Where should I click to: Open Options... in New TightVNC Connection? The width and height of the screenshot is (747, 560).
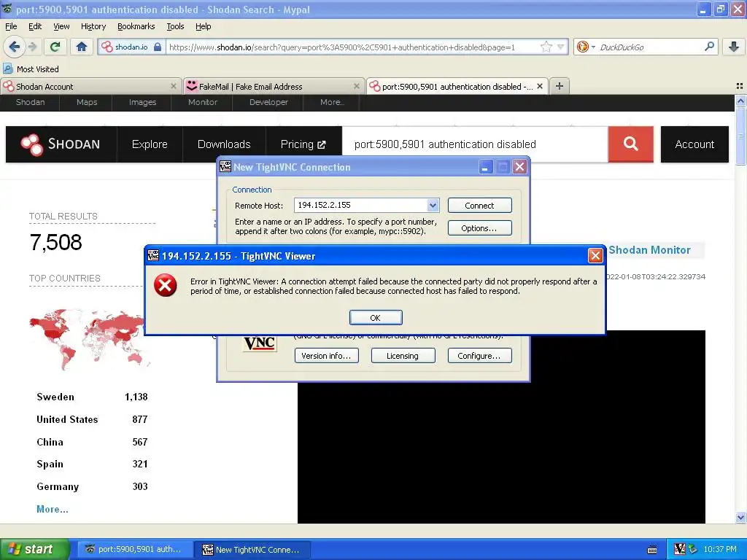click(480, 228)
